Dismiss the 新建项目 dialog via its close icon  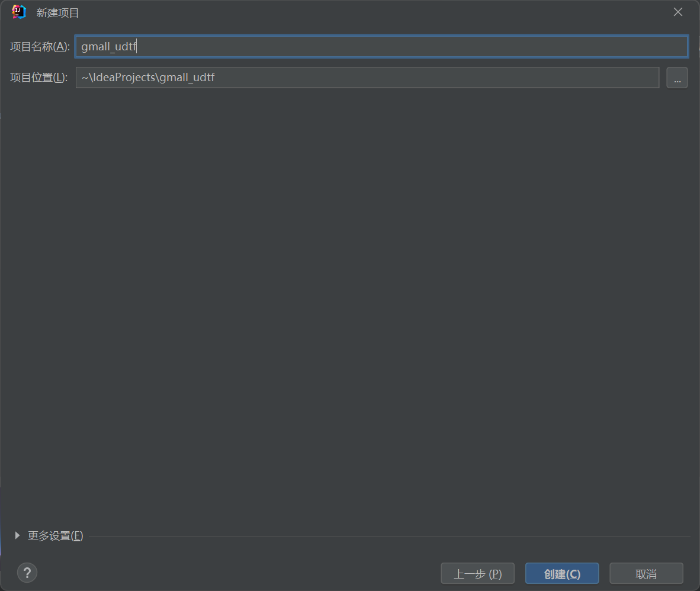click(x=677, y=11)
